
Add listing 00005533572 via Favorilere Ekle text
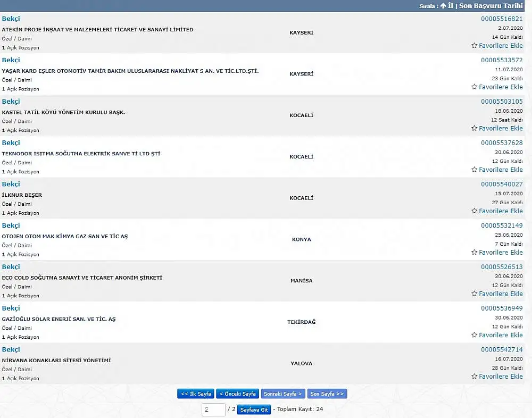pos(501,87)
